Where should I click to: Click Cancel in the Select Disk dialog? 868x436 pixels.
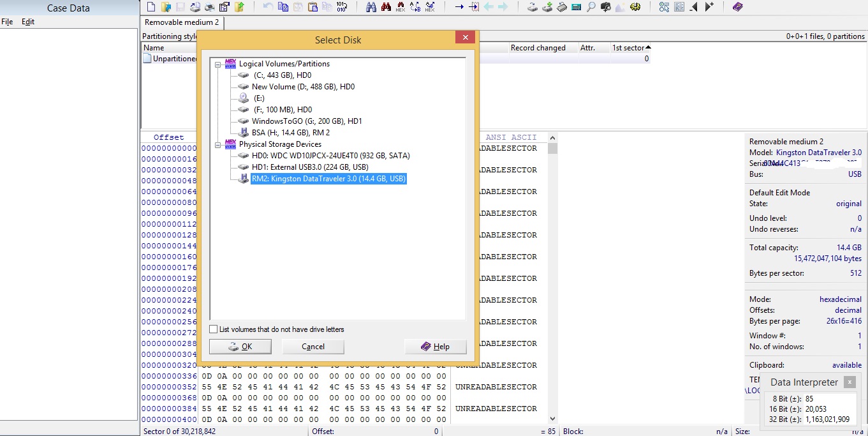click(313, 347)
